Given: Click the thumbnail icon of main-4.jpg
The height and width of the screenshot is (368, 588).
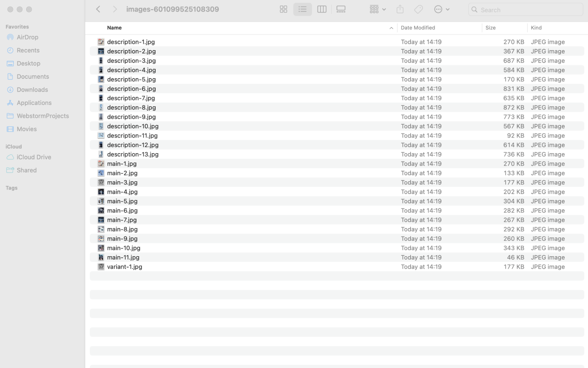Looking at the screenshot, I should click(x=101, y=192).
